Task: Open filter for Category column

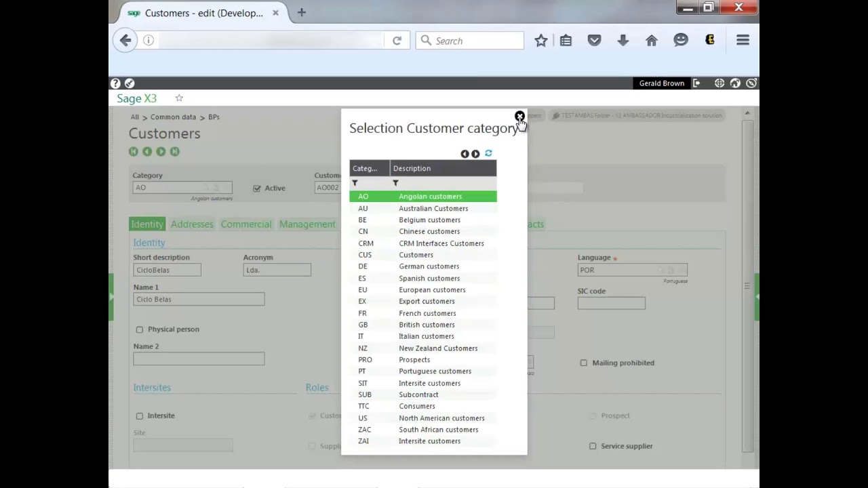Action: coord(355,183)
